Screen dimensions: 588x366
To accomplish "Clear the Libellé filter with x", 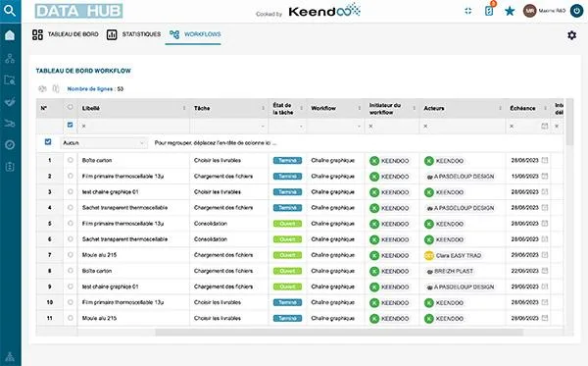I will pos(83,127).
